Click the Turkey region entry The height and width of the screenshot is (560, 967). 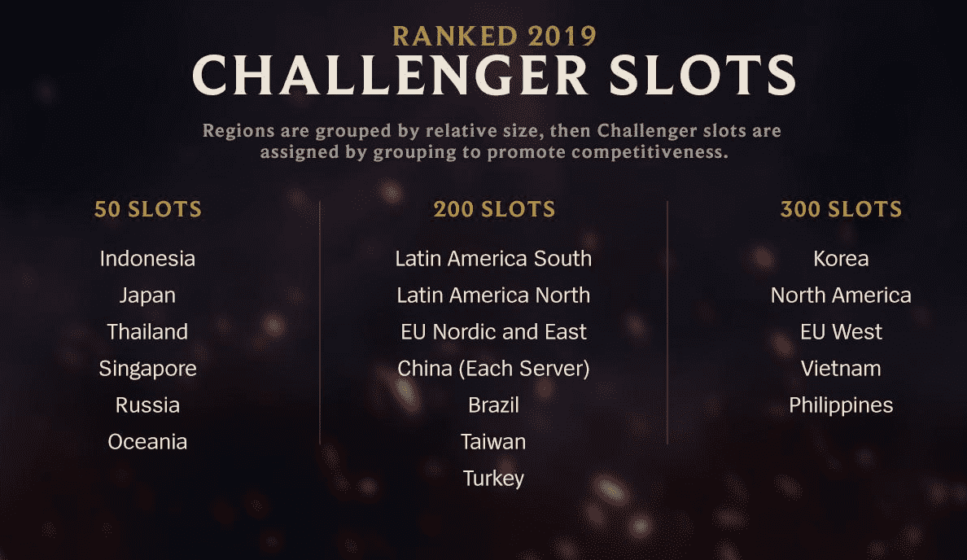493,479
